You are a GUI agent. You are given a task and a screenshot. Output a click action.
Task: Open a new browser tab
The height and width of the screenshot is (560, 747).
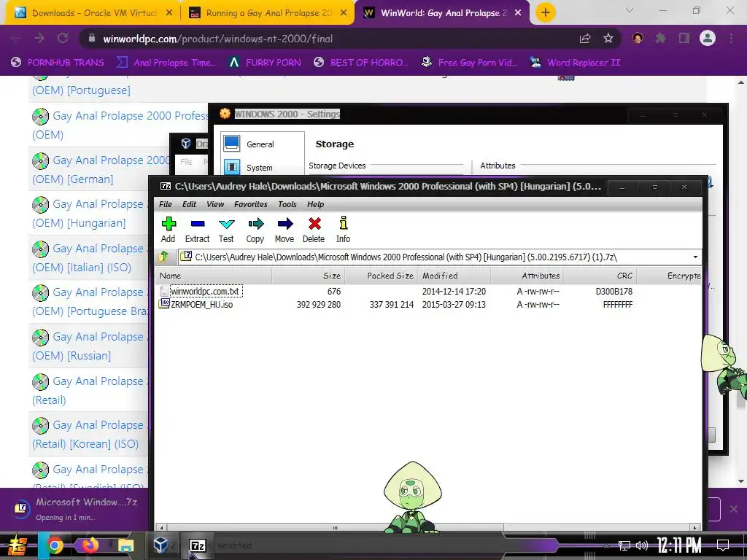tap(546, 12)
